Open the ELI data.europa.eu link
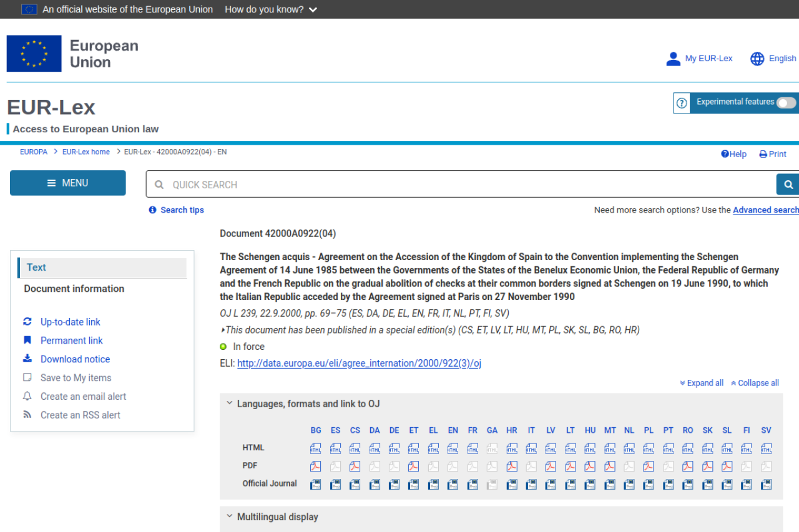Image resolution: width=799 pixels, height=532 pixels. coord(359,363)
